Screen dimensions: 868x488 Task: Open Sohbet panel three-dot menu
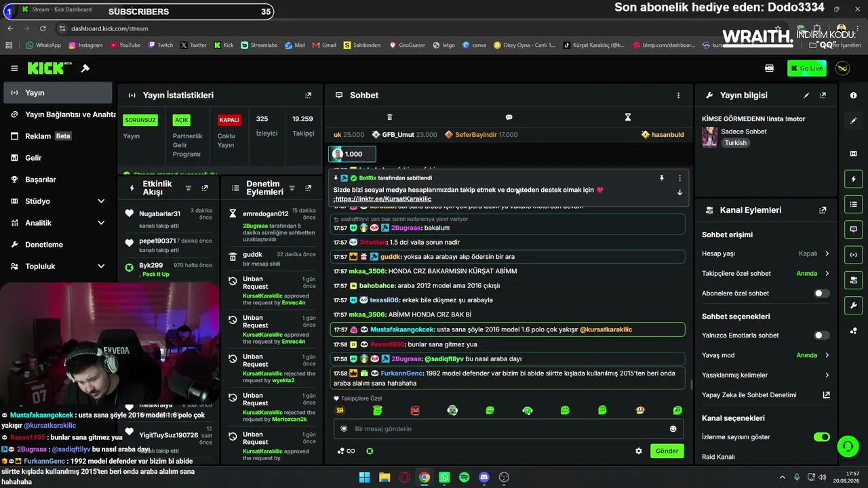pyautogui.click(x=678, y=96)
